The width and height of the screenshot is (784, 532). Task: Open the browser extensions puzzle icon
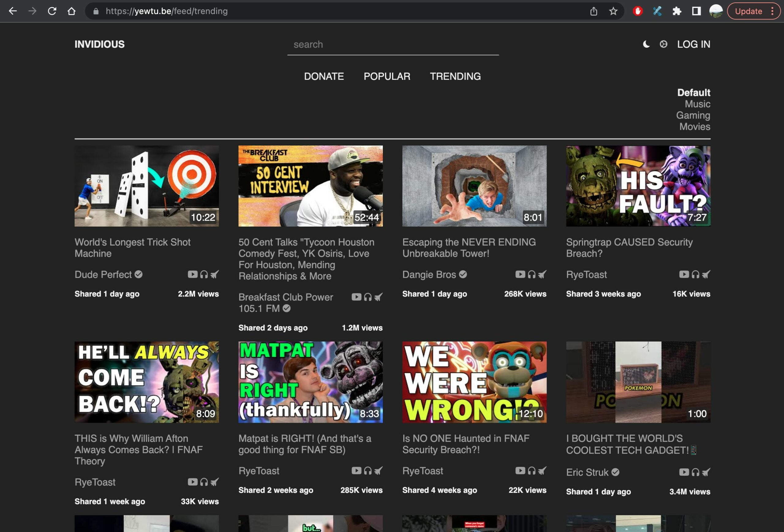(677, 11)
